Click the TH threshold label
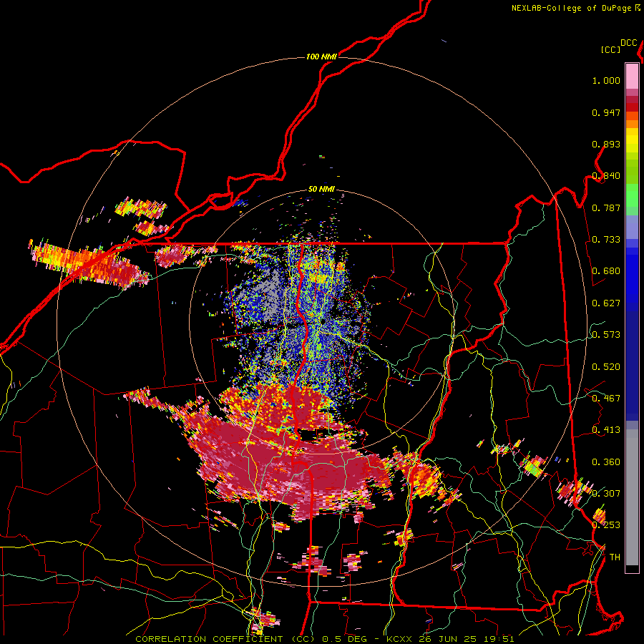This screenshot has width=644, height=644. click(615, 557)
